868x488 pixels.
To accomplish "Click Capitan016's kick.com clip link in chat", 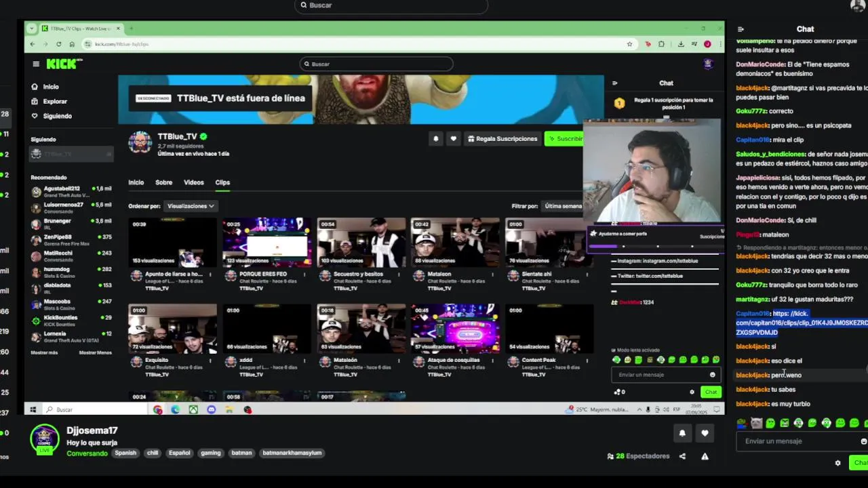I will point(802,323).
